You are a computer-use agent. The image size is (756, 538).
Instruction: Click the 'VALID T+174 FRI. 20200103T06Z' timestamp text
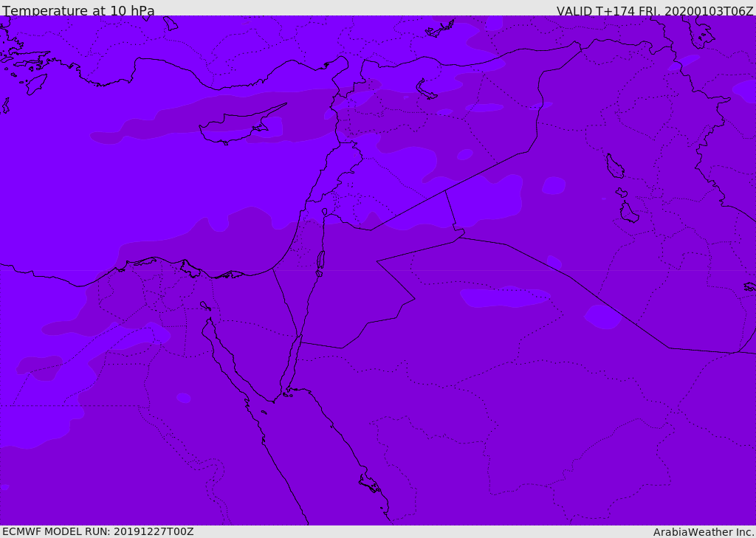point(654,11)
